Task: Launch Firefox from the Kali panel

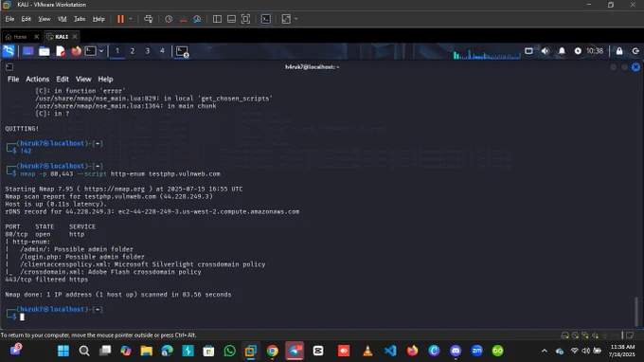Action: point(76,51)
